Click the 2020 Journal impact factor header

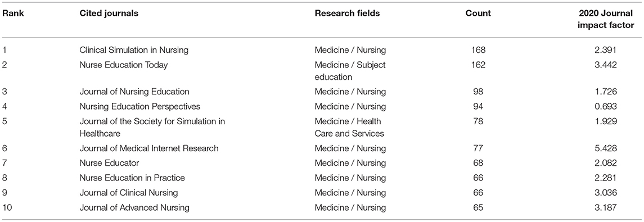point(606,19)
